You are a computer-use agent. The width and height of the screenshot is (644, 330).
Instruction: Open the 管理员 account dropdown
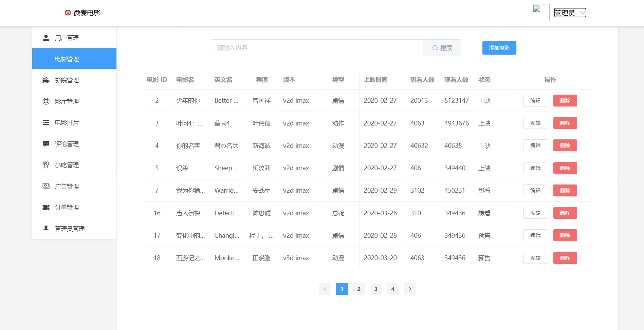[x=570, y=13]
